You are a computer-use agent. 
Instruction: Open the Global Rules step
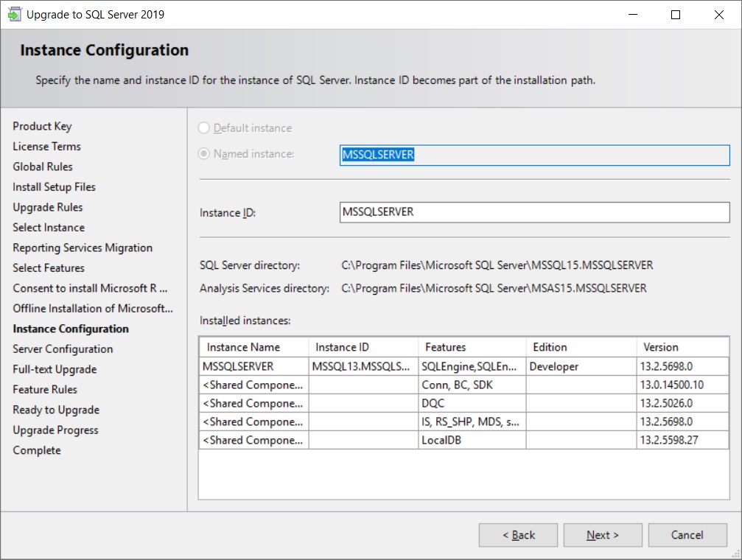click(x=43, y=167)
